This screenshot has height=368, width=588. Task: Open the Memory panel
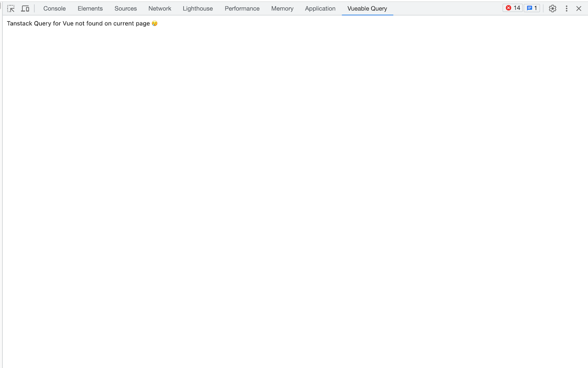click(x=282, y=8)
